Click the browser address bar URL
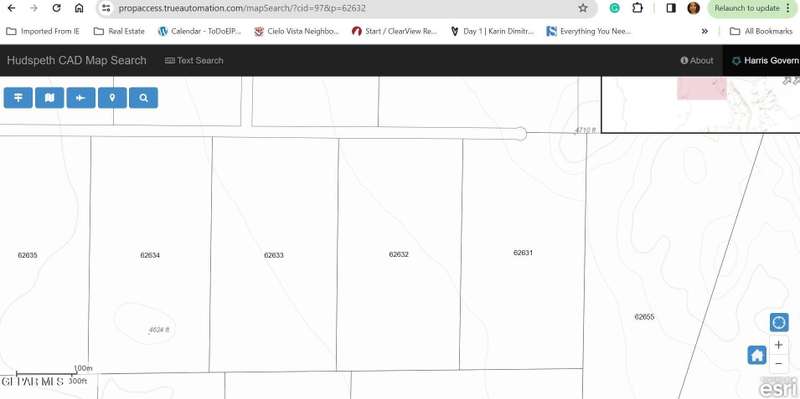 (x=242, y=8)
